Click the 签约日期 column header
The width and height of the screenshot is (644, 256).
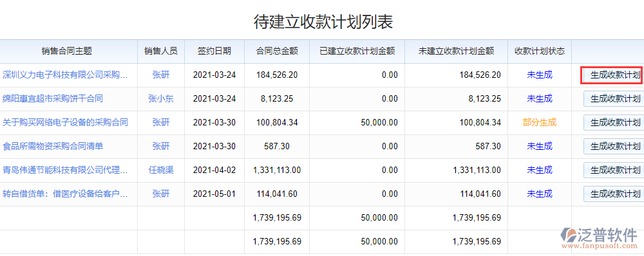214,51
